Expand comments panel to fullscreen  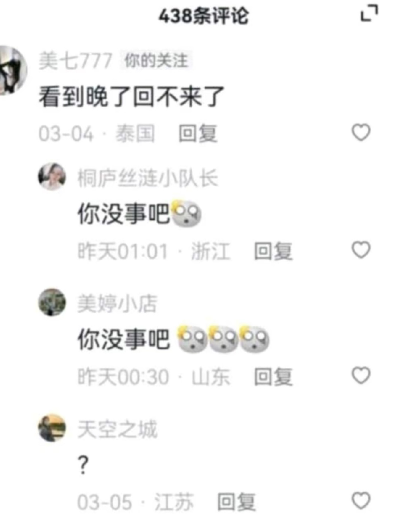[369, 14]
